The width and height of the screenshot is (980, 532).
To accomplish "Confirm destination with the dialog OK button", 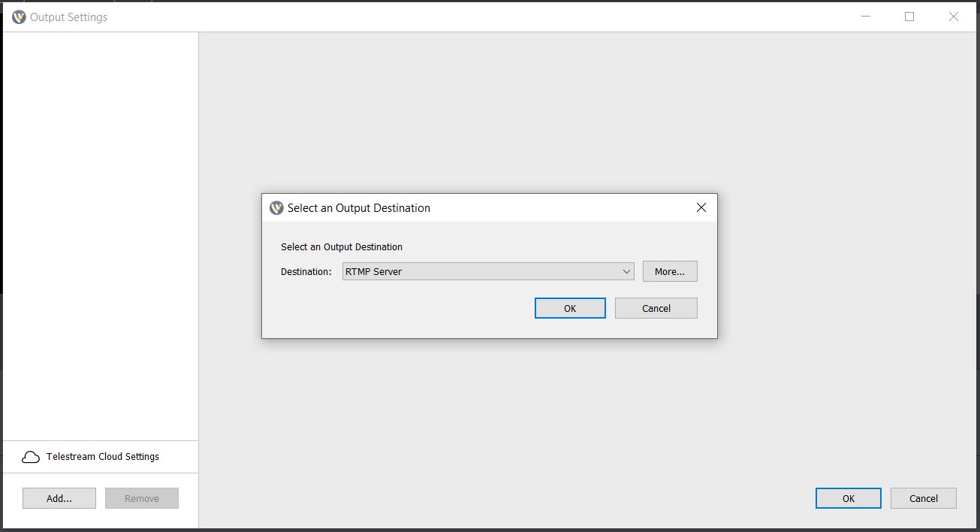I will tap(569, 307).
